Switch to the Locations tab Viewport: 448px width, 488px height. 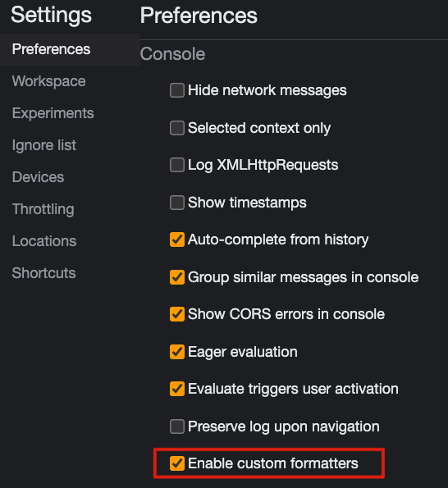(x=44, y=241)
